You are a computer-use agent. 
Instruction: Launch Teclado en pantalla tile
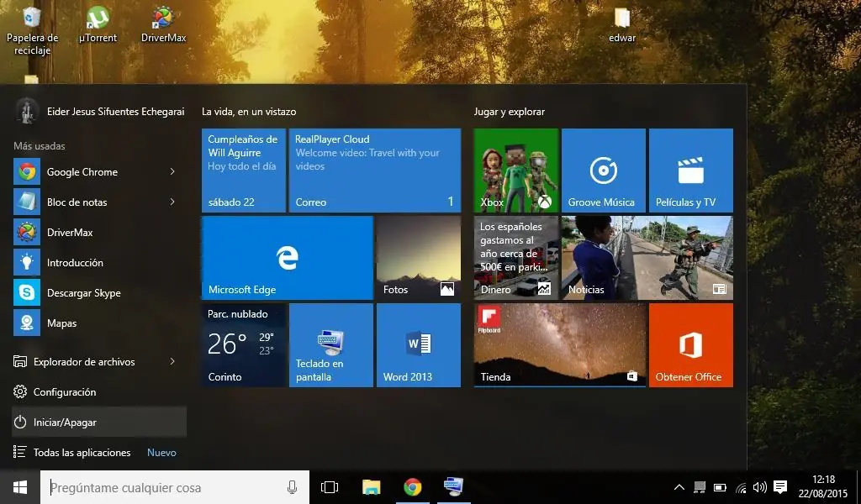(x=331, y=345)
